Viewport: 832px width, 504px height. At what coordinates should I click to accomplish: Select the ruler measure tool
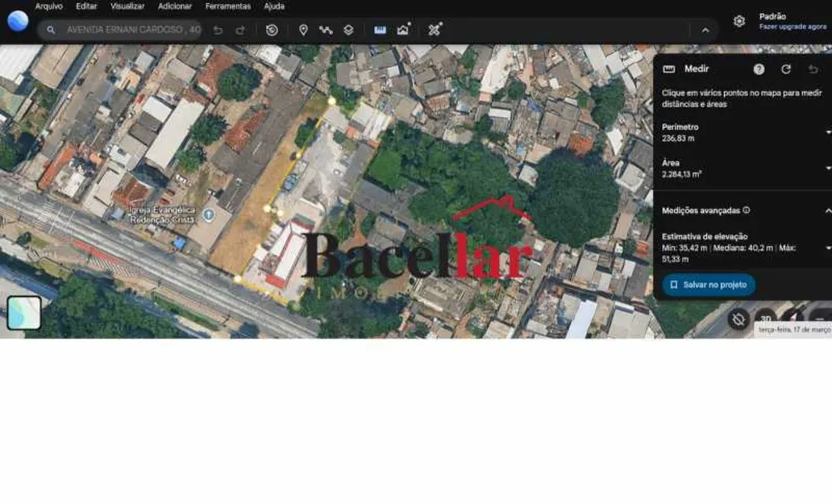point(380,30)
